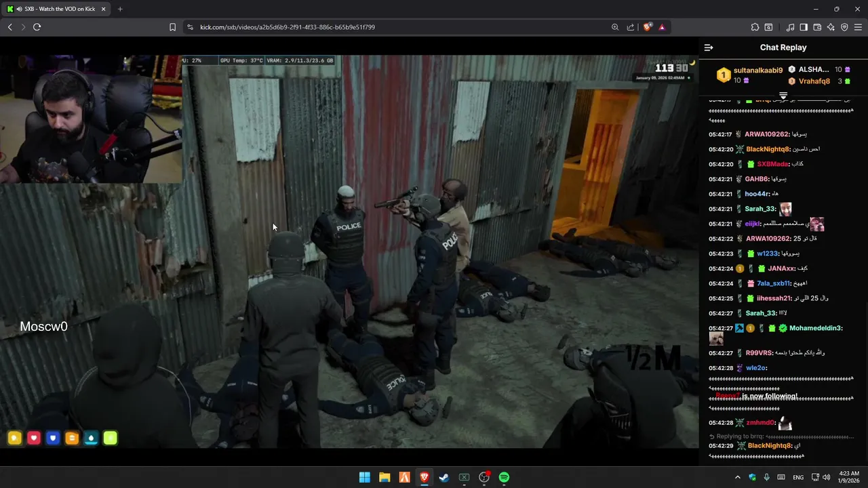Open the tab search toolbar button
The height and width of the screenshot is (488, 868).
[x=768, y=27]
